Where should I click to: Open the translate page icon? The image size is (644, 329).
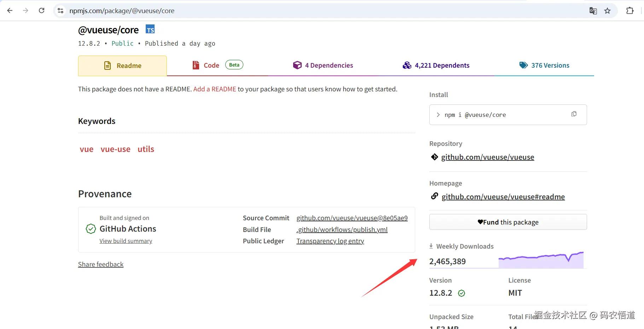593,11
